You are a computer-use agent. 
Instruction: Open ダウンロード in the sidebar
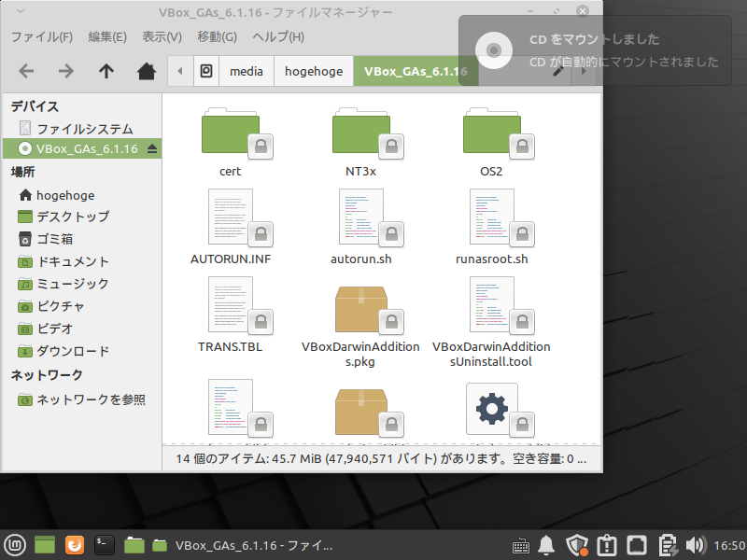pyautogui.click(x=82, y=351)
